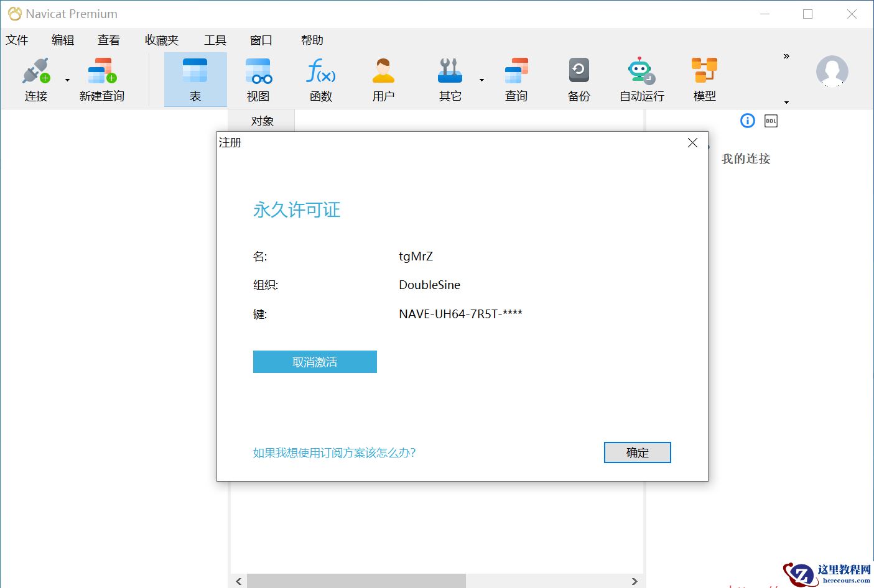Minimize the Navicat Premium window
The height and width of the screenshot is (588, 874).
(765, 14)
